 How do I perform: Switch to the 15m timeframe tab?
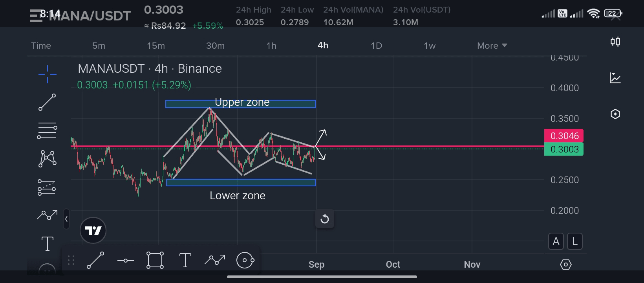[156, 46]
